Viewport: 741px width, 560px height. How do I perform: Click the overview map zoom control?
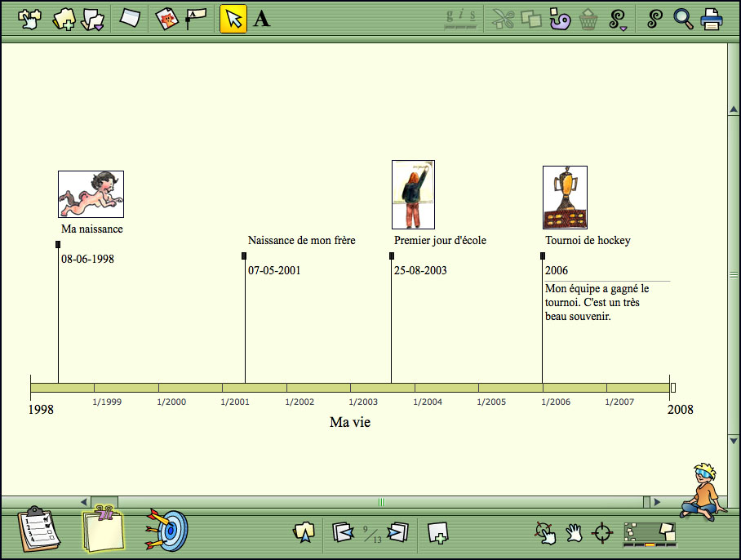[x=650, y=534]
